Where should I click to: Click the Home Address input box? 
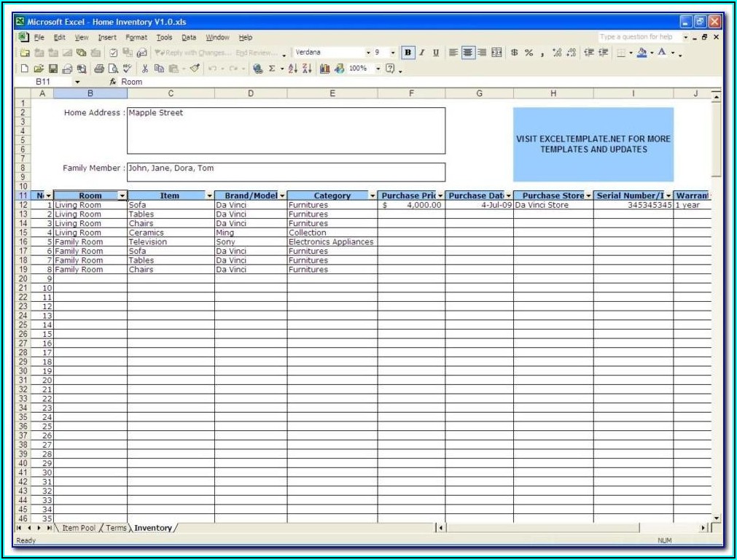click(x=286, y=131)
